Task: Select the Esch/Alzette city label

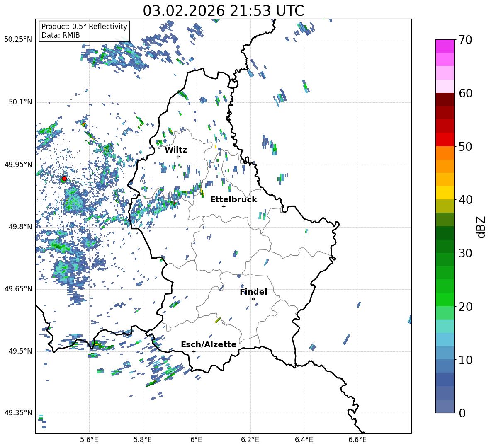Action: pyautogui.click(x=209, y=344)
